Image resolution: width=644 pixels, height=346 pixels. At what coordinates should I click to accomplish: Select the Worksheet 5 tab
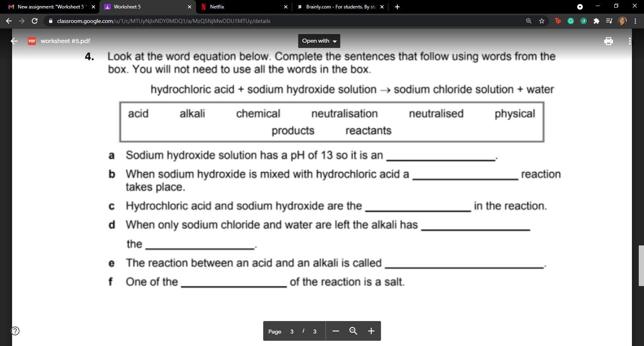[147, 7]
